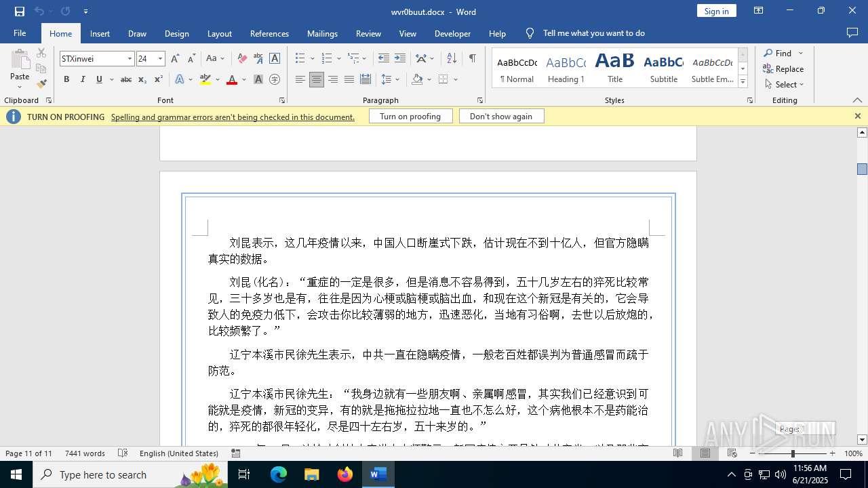
Task: Switch to Read Mode view
Action: (x=678, y=453)
